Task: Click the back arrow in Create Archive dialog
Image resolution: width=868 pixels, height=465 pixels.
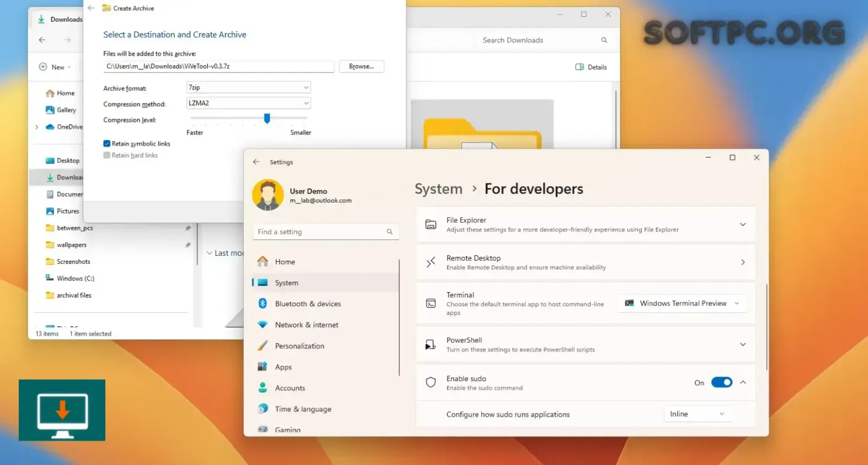Action: (x=91, y=8)
